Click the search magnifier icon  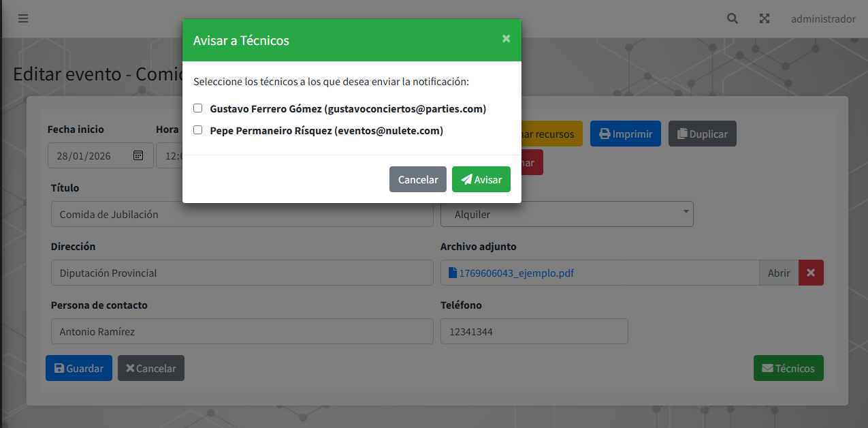pos(733,19)
